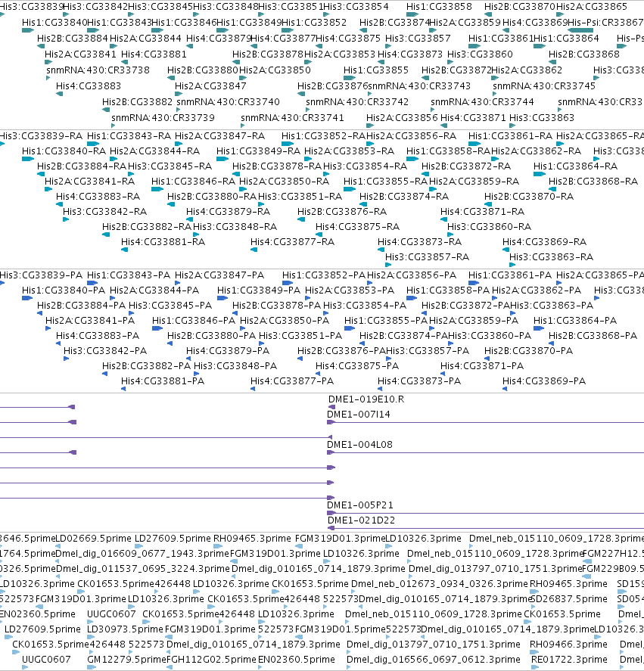Click the arrow below His4:CG33881-RA
Screen dimensions: 644x671
point(125,250)
